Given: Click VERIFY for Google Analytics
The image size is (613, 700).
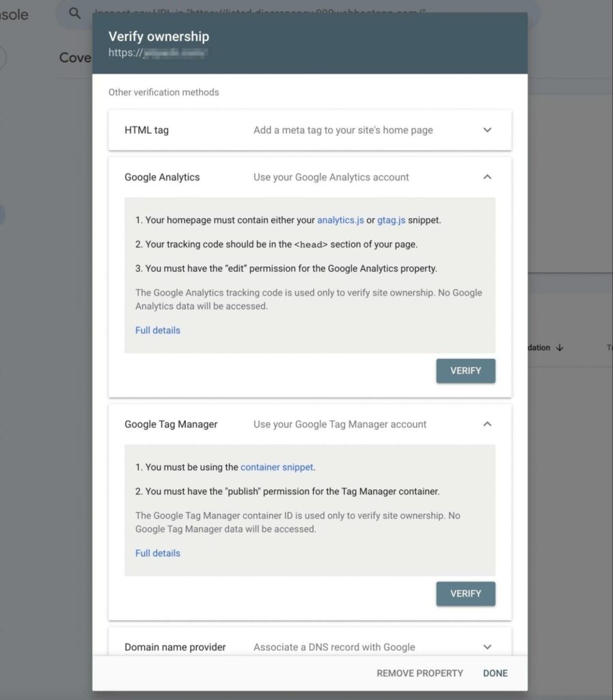Looking at the screenshot, I should 466,371.
